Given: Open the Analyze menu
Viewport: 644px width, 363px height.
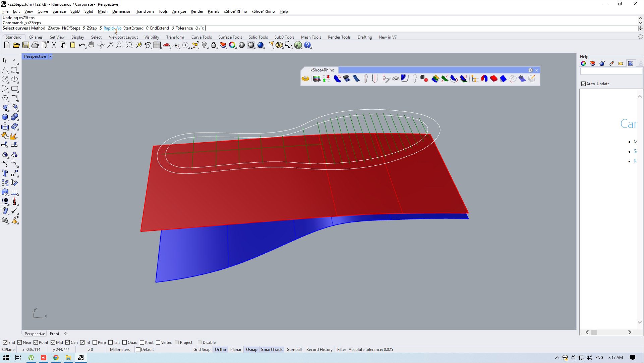Looking at the screenshot, I should pos(179,11).
